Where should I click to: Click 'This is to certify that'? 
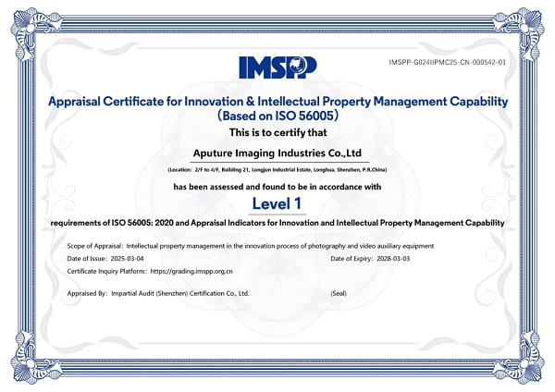coord(277,133)
